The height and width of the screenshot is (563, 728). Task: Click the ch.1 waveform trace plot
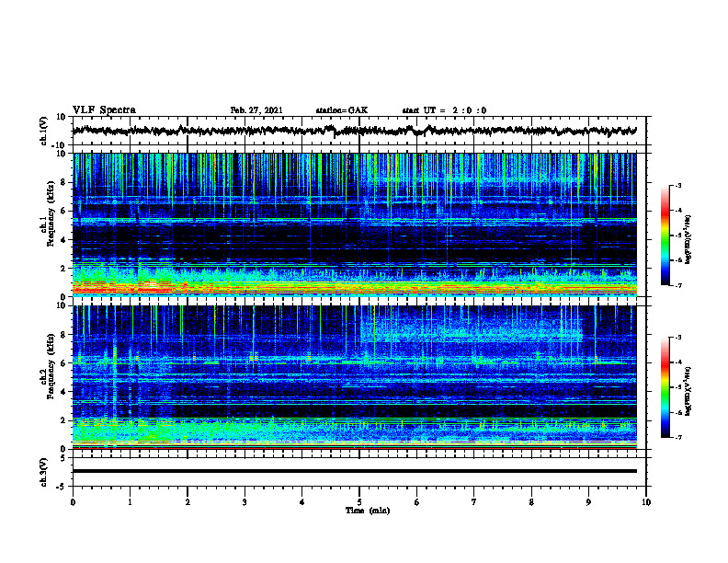(355, 131)
